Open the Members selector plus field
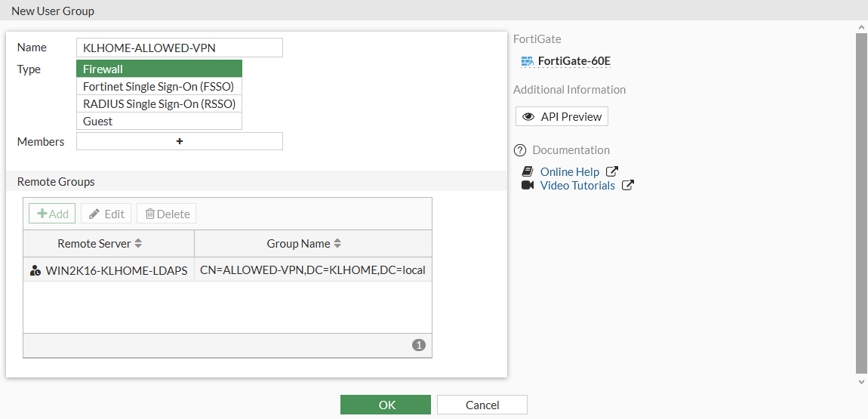This screenshot has height=419, width=868. (180, 141)
